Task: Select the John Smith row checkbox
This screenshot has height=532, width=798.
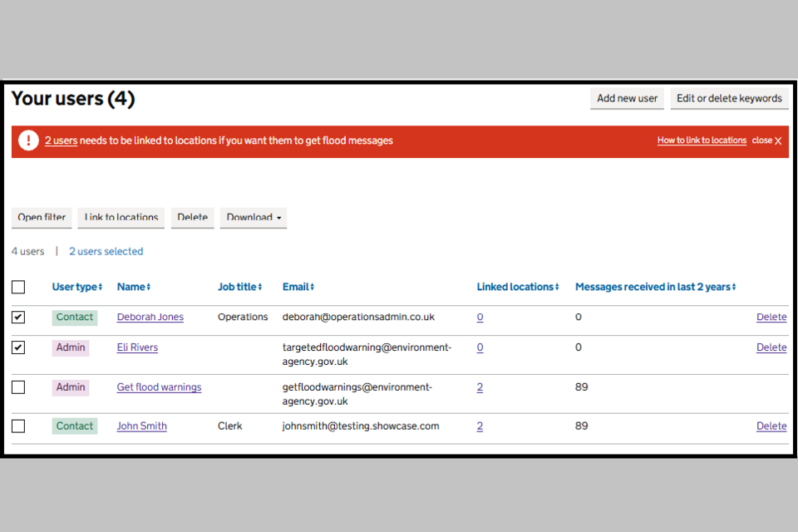Action: pos(18,426)
